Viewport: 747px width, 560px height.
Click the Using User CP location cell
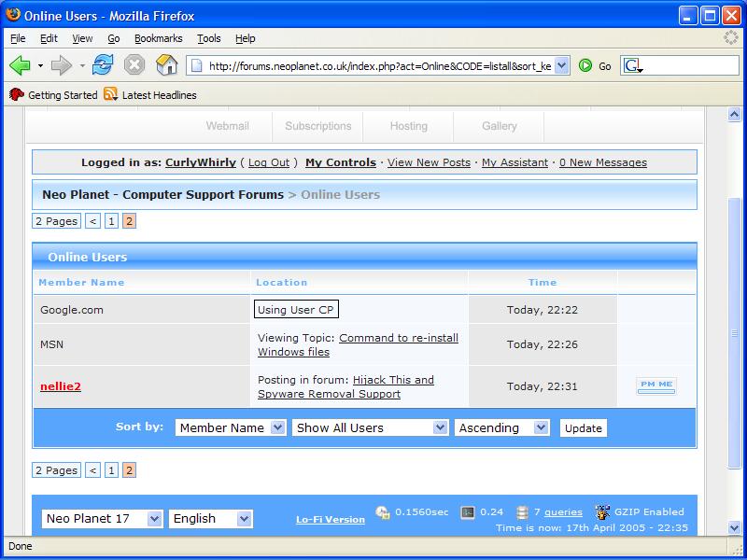click(x=296, y=310)
